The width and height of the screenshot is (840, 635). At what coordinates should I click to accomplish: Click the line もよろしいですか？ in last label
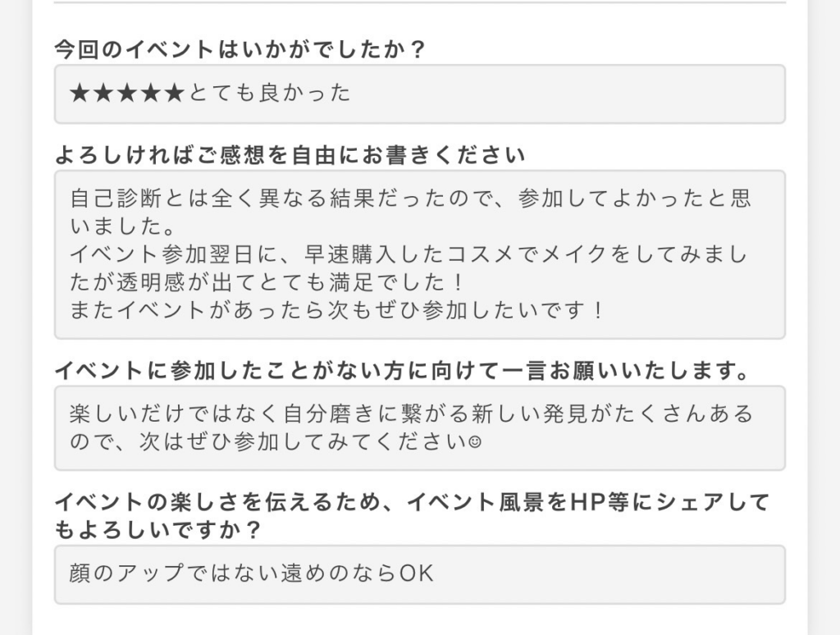click(157, 530)
